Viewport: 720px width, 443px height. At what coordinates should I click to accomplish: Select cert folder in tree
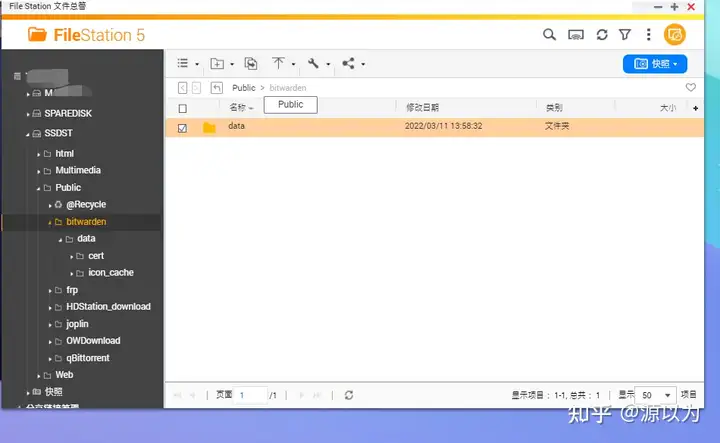96,256
